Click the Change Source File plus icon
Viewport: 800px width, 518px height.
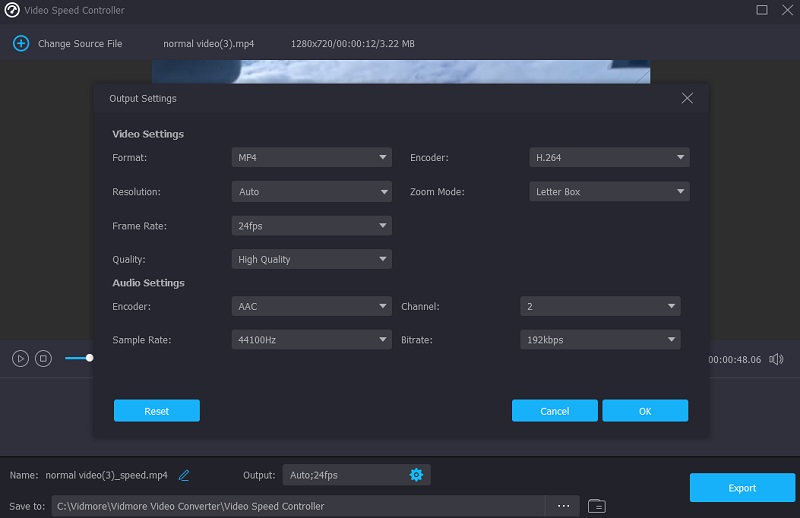tap(19, 44)
